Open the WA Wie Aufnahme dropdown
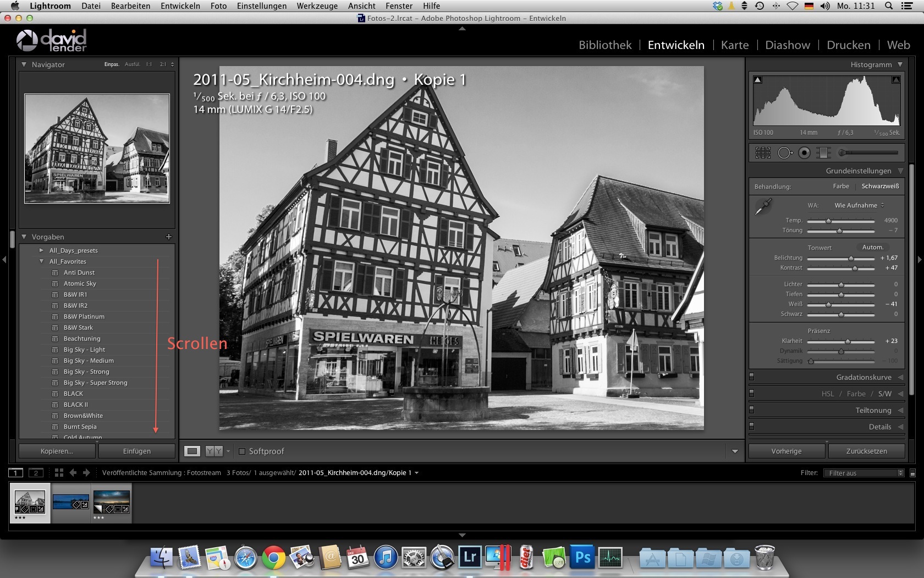Image resolution: width=924 pixels, height=578 pixels. [x=859, y=205]
